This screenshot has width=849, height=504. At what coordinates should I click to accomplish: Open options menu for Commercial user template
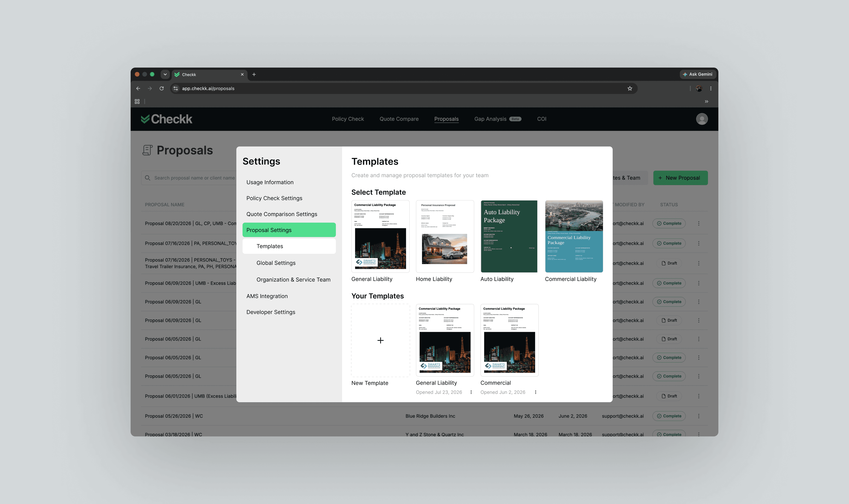[535, 392]
